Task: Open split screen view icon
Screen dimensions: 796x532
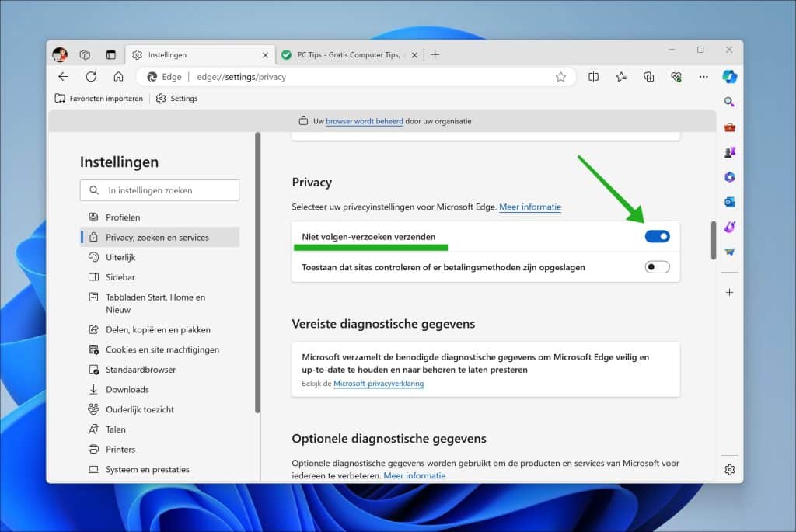Action: tap(593, 77)
